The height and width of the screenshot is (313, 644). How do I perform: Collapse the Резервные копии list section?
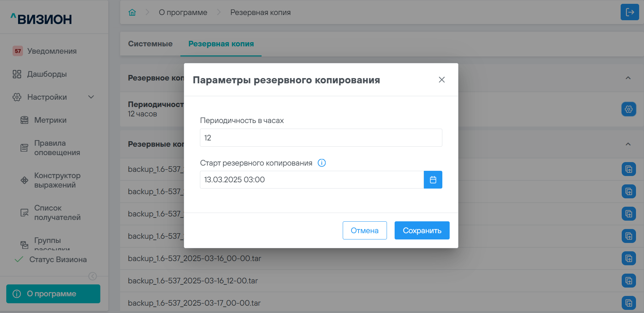(628, 144)
